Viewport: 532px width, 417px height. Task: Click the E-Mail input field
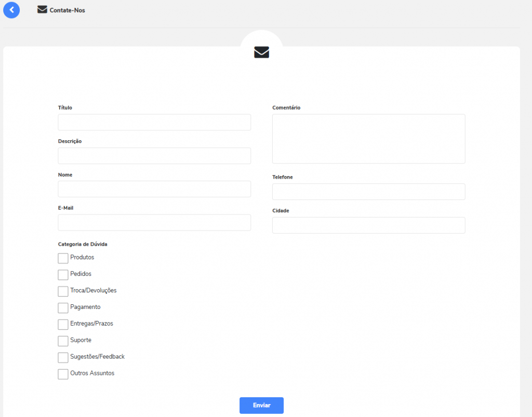[x=154, y=222]
